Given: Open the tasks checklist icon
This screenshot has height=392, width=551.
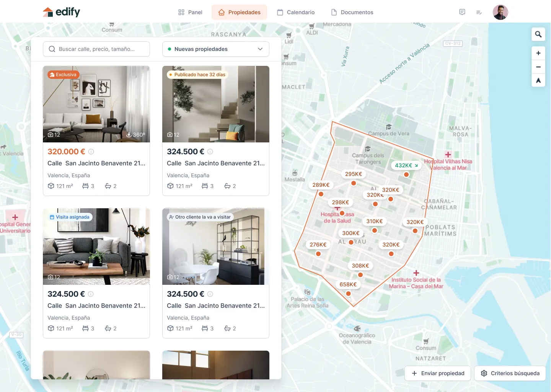Looking at the screenshot, I should (x=479, y=12).
